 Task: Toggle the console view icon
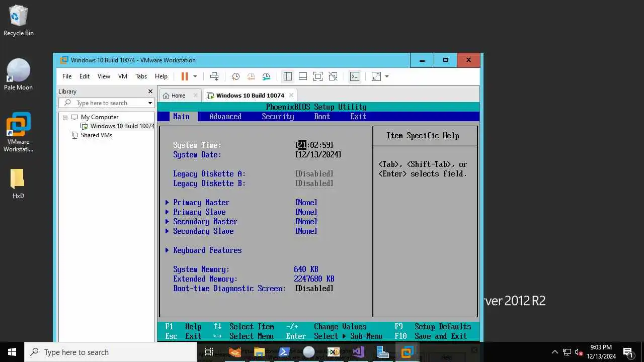tap(355, 76)
